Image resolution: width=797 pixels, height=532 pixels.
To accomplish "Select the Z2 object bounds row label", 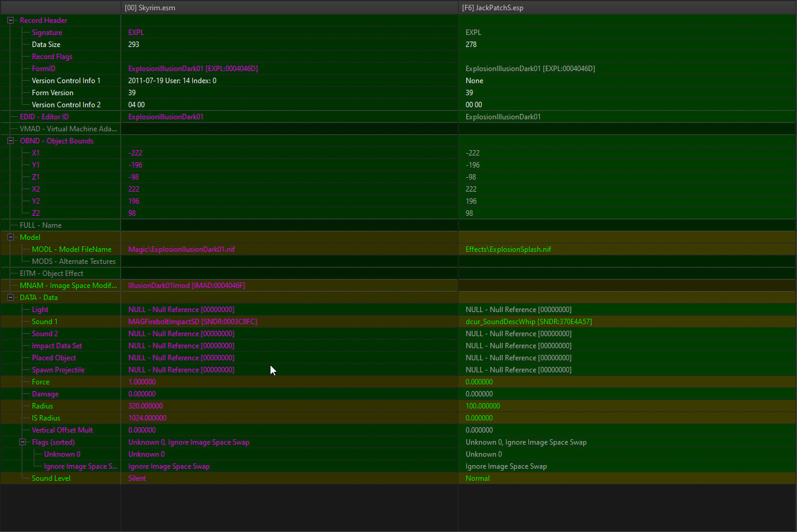I will [36, 213].
